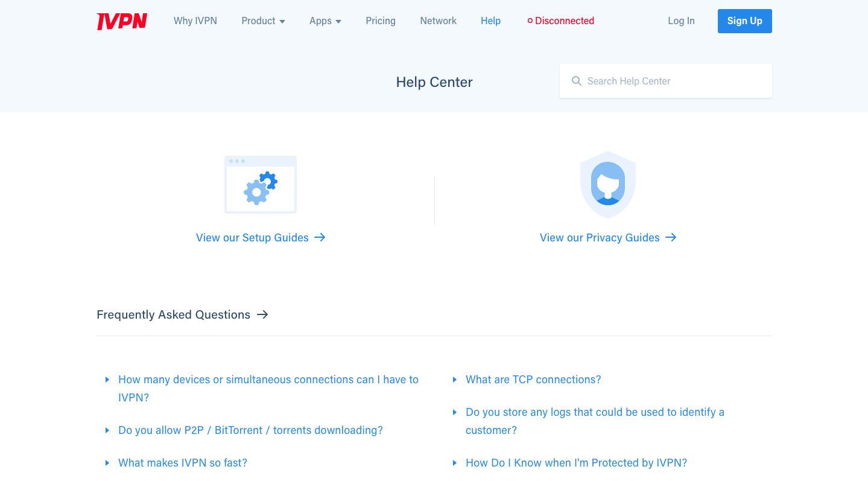Click arrow beside View our Privacy Guides
Image resolution: width=868 pixels, height=481 pixels.
click(x=671, y=237)
